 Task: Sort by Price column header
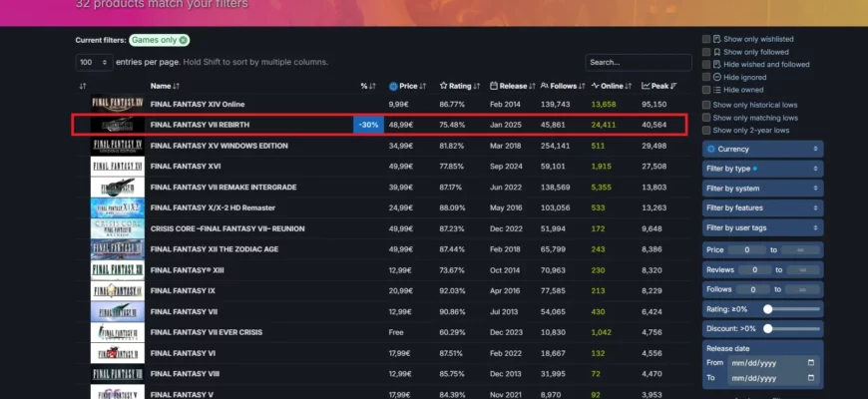pos(408,86)
